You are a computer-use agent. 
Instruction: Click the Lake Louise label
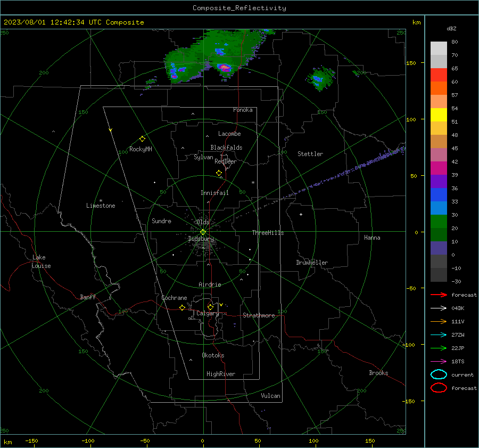pos(41,262)
